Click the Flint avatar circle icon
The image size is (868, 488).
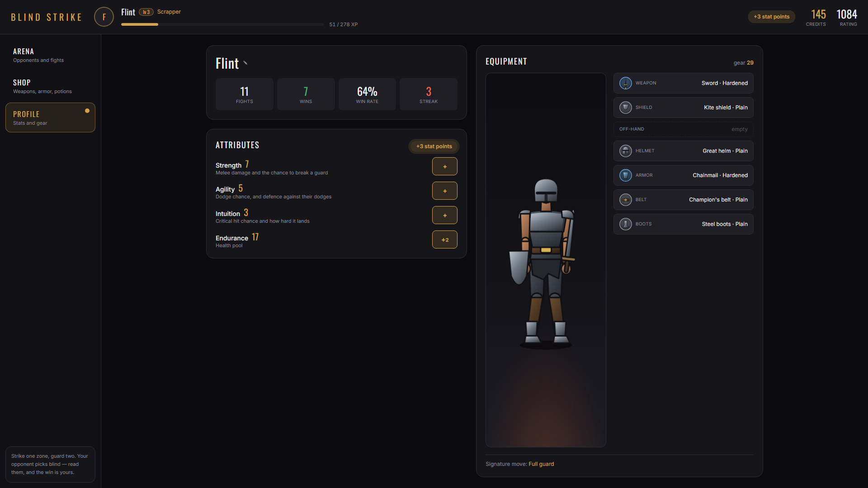click(x=104, y=17)
